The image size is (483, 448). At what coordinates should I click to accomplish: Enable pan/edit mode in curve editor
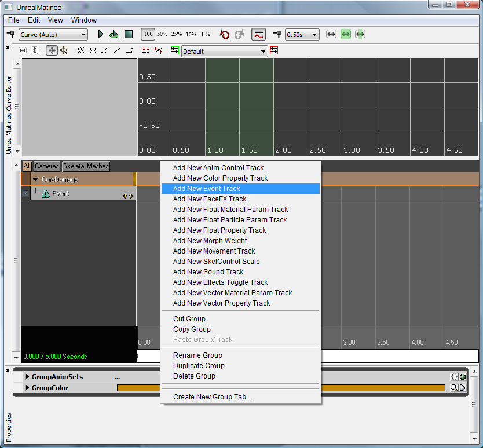(52, 50)
